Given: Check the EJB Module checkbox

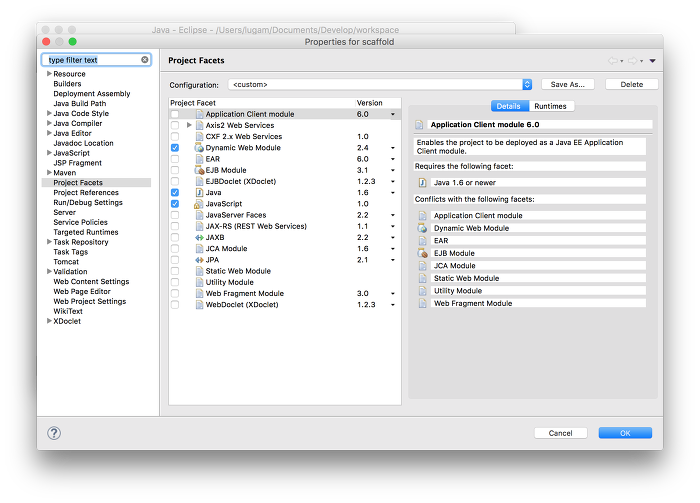Looking at the screenshot, I should (175, 170).
